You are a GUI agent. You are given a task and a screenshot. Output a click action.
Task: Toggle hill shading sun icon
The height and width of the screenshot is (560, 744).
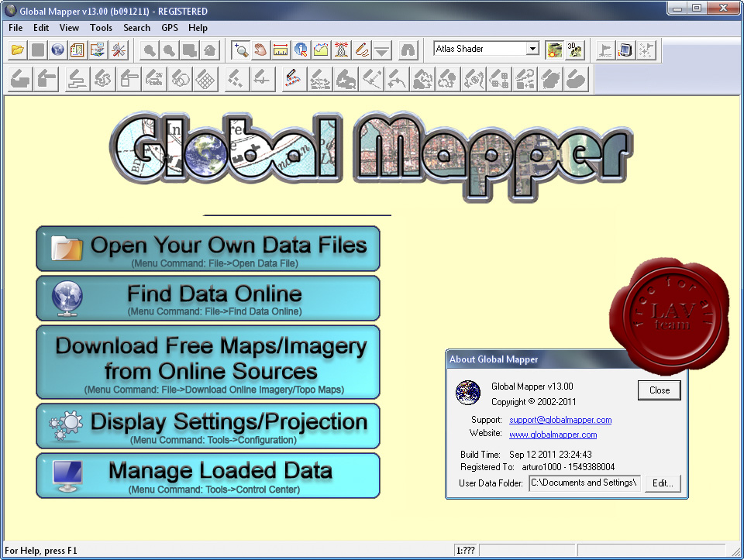(x=553, y=50)
